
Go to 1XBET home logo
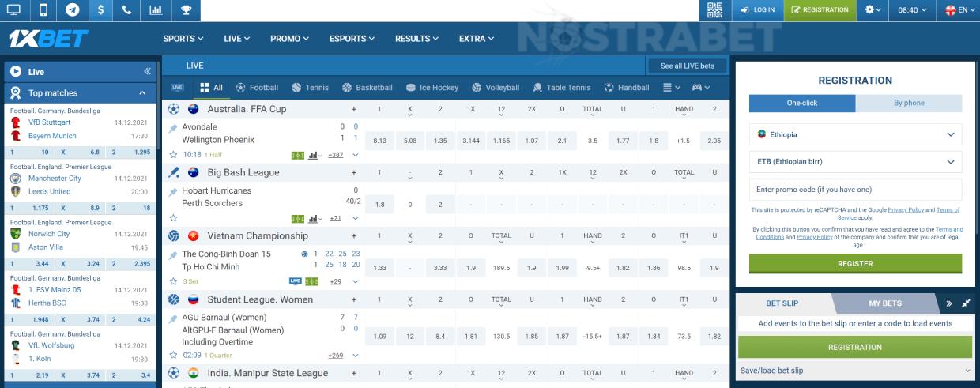pos(49,38)
